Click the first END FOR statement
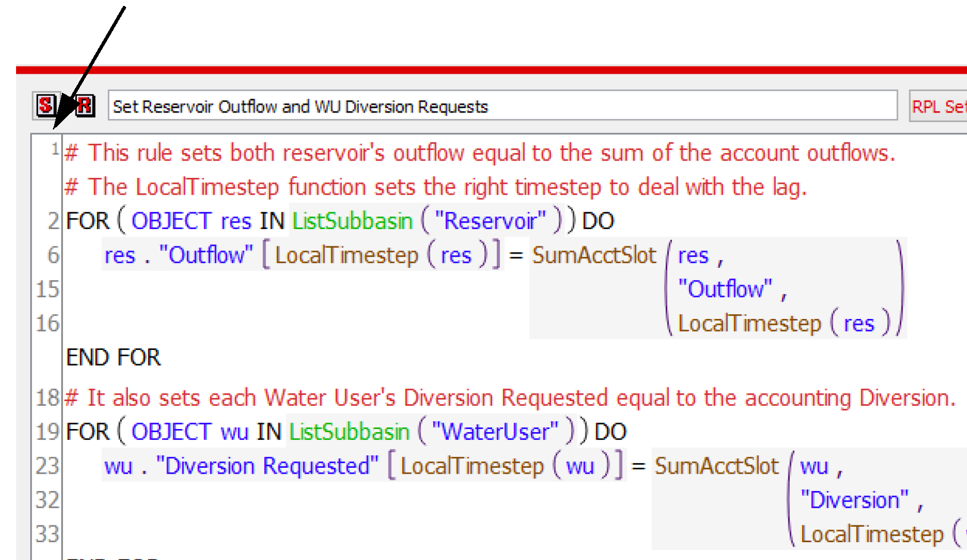This screenshot has height=560, width=967. click(x=114, y=358)
